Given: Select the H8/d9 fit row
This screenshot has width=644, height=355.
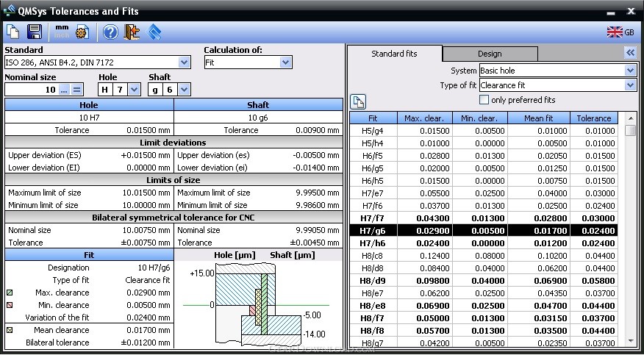Looking at the screenshot, I should point(484,281).
